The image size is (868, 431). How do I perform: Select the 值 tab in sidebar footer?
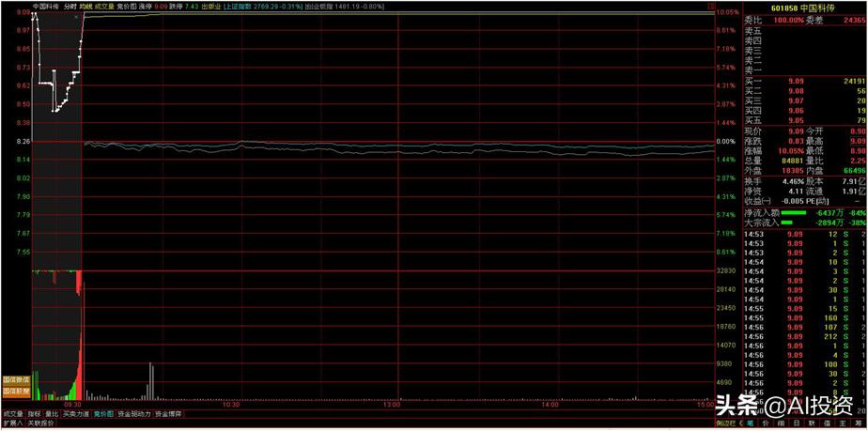[x=828, y=423]
